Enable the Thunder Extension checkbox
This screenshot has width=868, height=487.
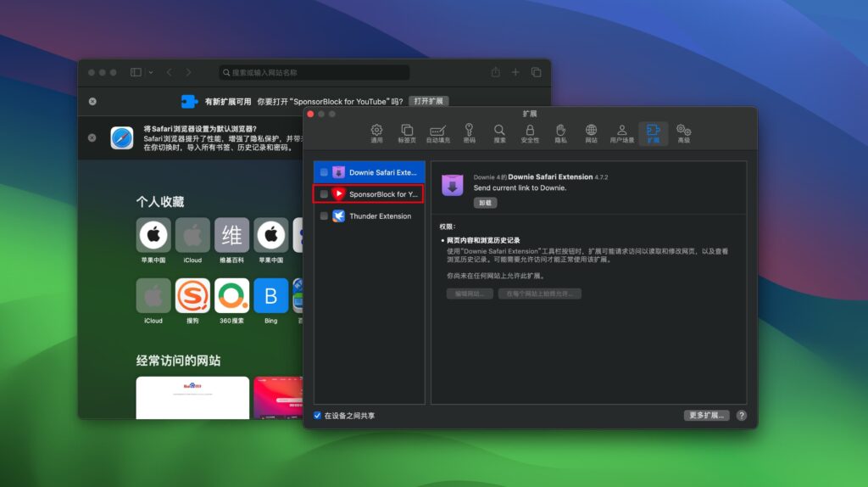coord(324,216)
